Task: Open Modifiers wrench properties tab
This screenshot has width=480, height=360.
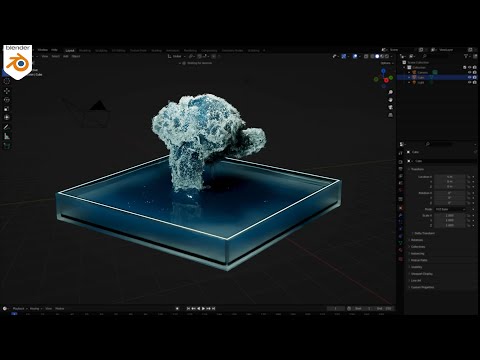Action: pos(401,215)
